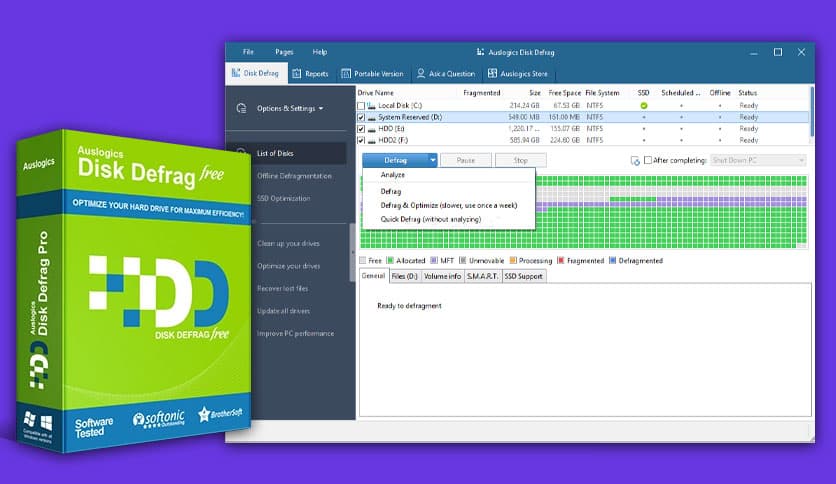Open SSD Optimization in sidebar
The image size is (836, 484).
(x=283, y=198)
